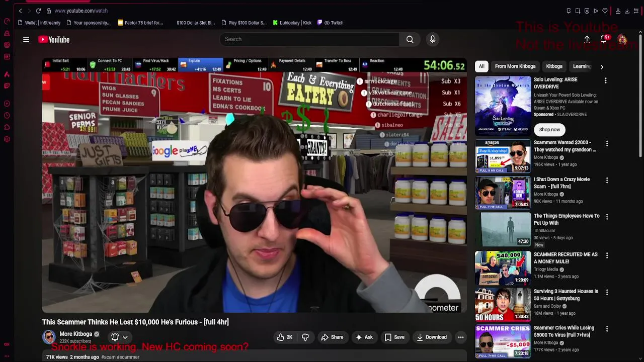Open the ad blocker shield icon
Image resolution: width=644 pixels, height=362 pixels.
pos(587,11)
